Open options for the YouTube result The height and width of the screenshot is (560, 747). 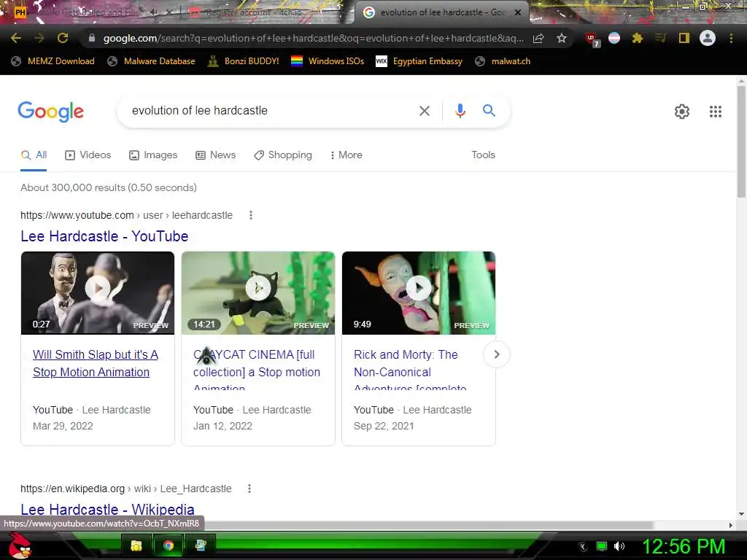click(251, 215)
